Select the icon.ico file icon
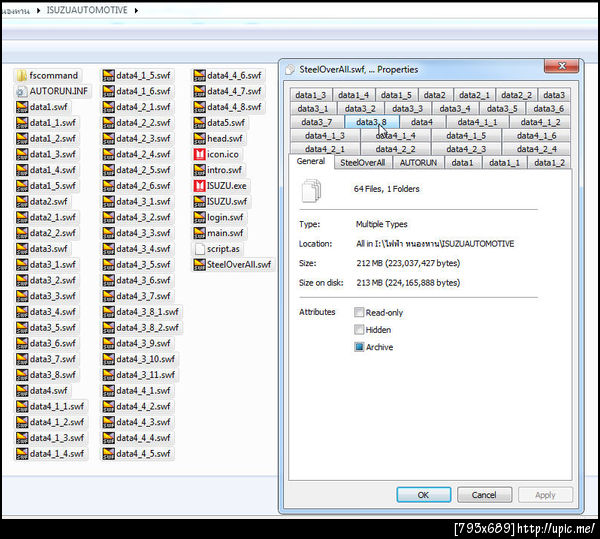600x539 pixels. 199,154
